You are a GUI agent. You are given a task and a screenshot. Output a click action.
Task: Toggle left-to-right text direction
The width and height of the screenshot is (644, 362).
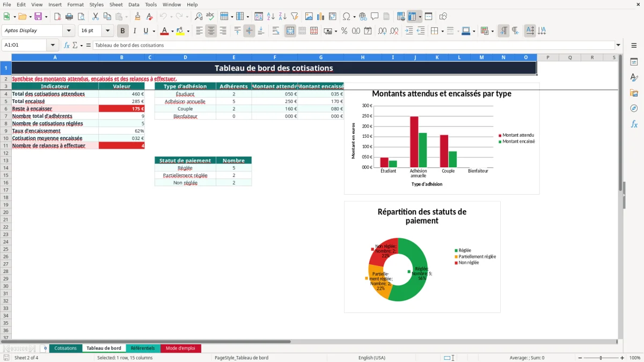point(503,31)
